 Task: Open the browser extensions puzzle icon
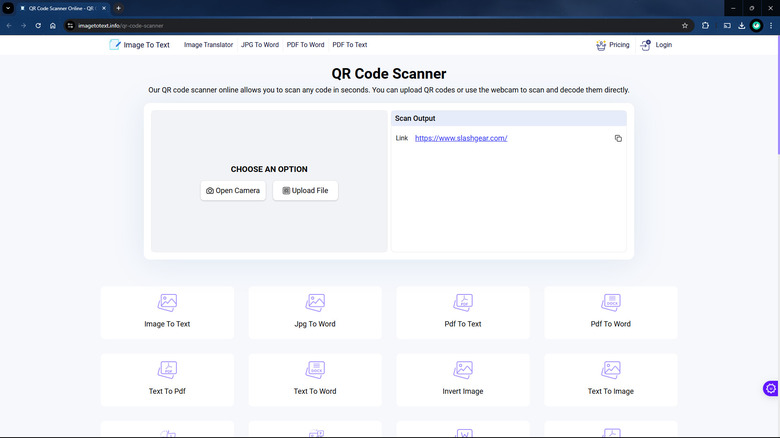click(706, 25)
